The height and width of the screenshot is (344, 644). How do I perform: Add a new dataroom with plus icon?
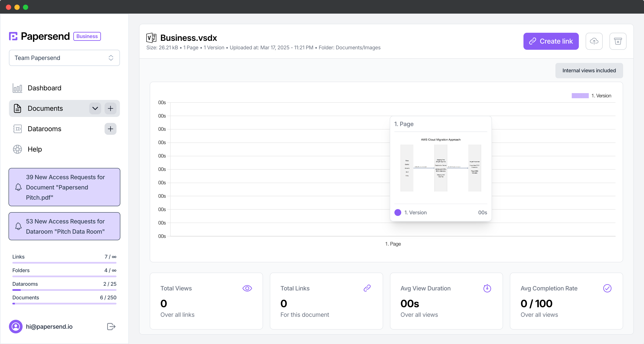pos(110,129)
